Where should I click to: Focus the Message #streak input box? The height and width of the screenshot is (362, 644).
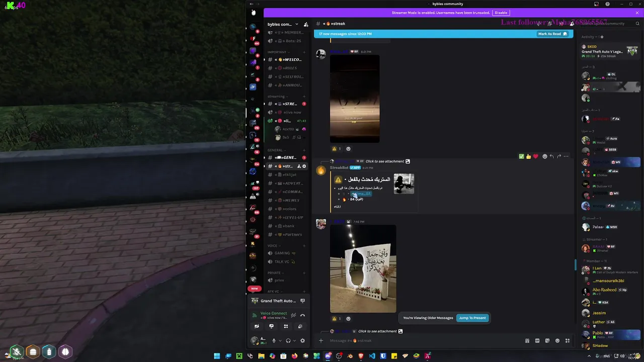(425, 340)
